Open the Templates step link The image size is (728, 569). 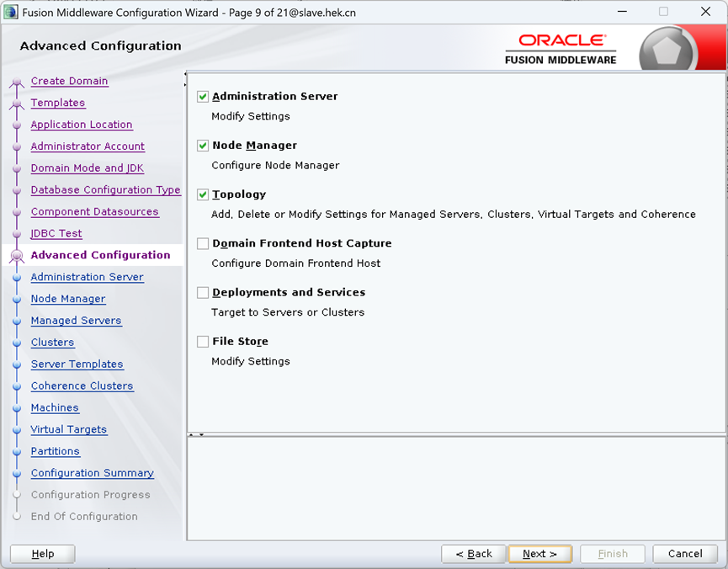coord(57,103)
